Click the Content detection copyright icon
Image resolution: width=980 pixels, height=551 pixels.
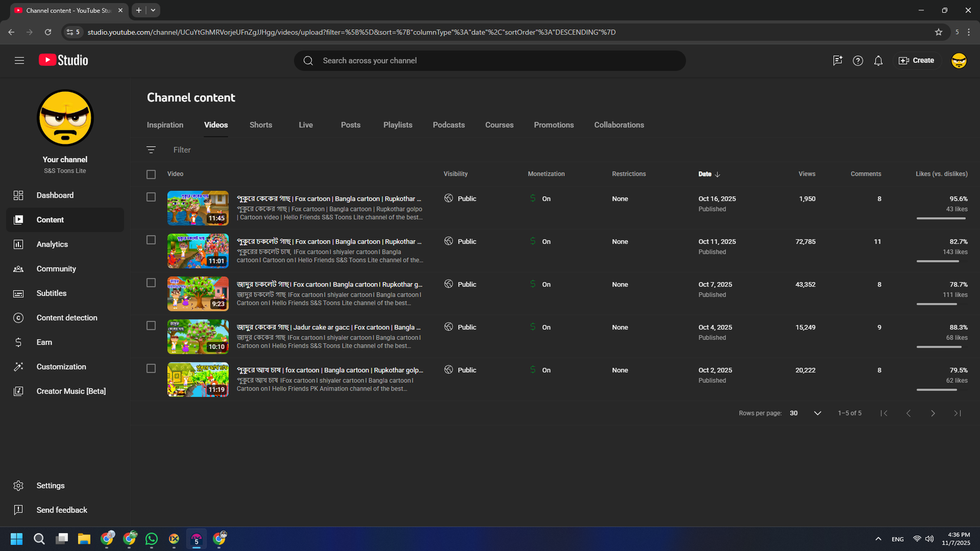[18, 318]
